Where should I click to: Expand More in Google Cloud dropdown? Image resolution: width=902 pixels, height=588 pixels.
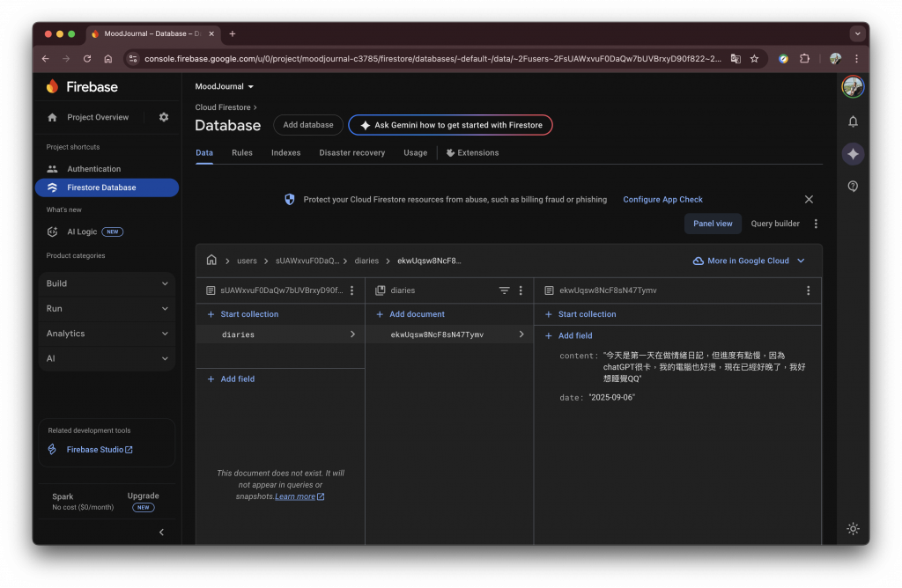(x=749, y=261)
